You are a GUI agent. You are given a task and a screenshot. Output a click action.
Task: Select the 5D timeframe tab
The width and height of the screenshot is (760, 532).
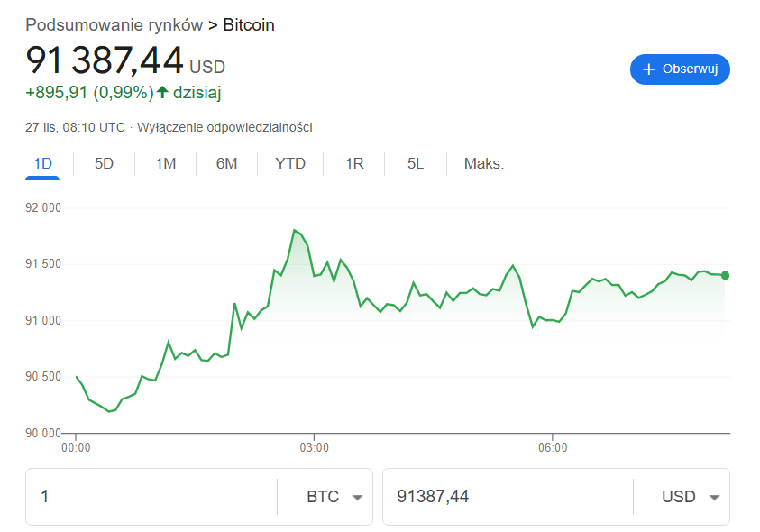(x=103, y=163)
